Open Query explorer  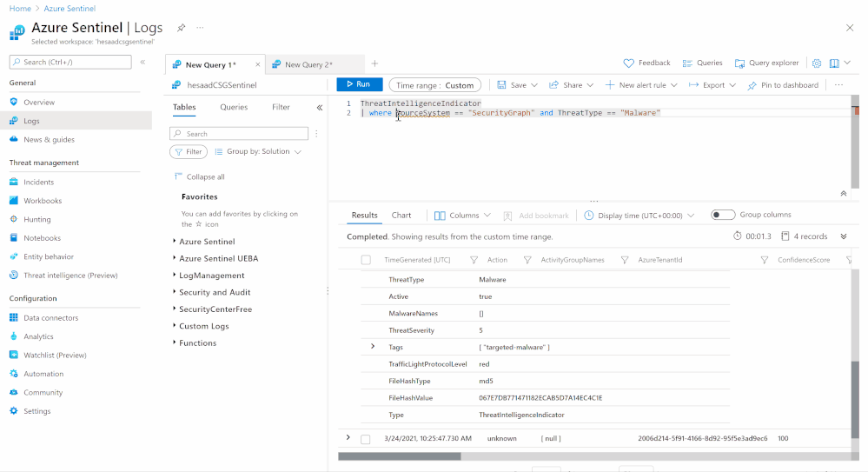point(766,63)
